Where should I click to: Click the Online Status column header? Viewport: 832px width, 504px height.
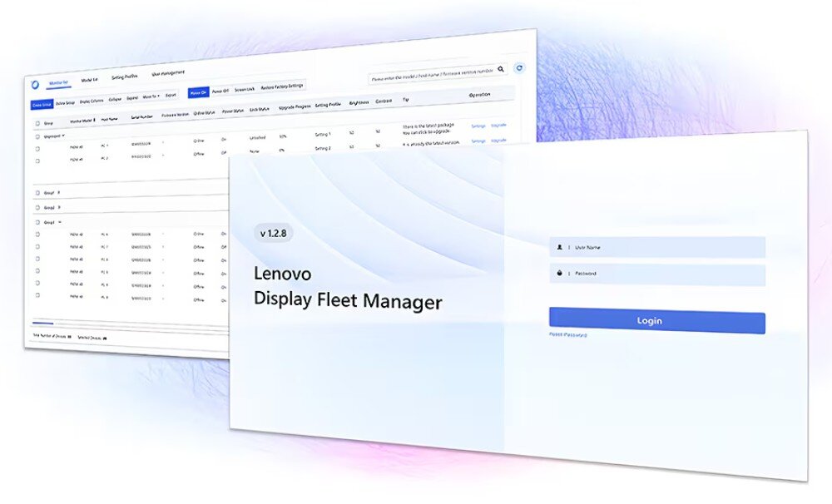205,112
